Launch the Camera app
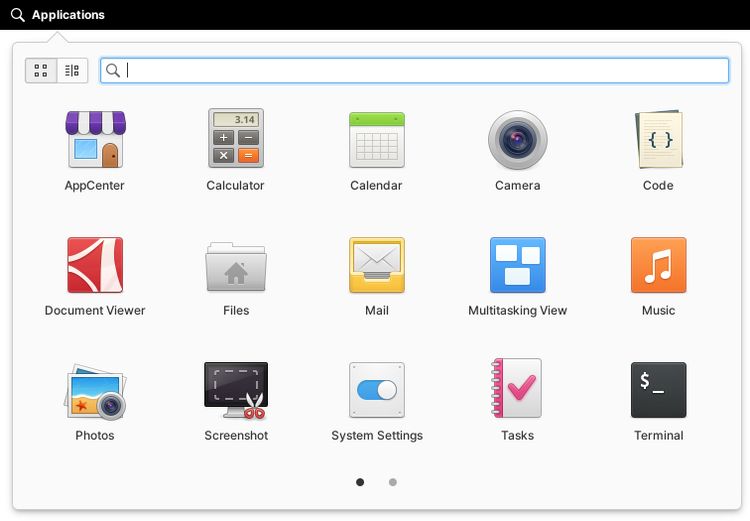The image size is (750, 521). pyautogui.click(x=518, y=140)
